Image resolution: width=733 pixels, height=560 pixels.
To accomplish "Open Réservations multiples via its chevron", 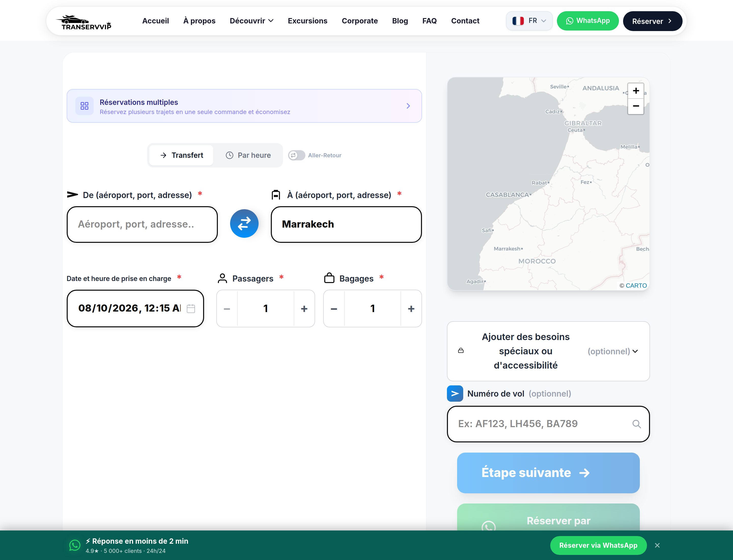I will [408, 106].
